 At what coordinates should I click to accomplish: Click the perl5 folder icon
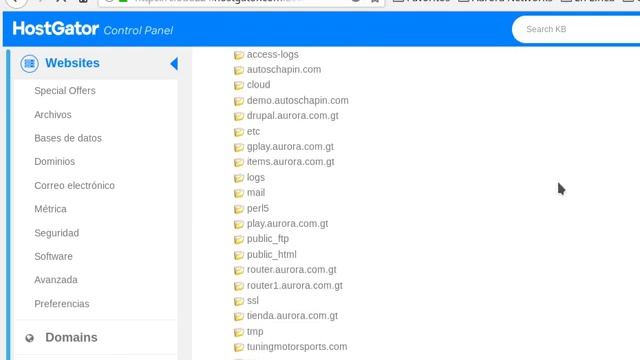(239, 209)
